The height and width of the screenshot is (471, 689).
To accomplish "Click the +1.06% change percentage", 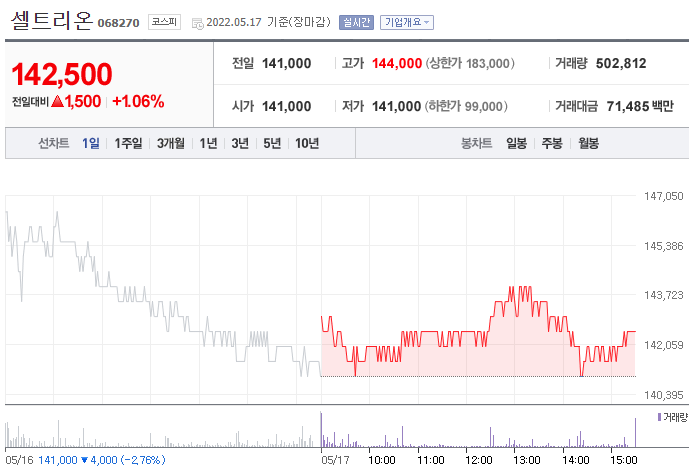I will click(138, 101).
